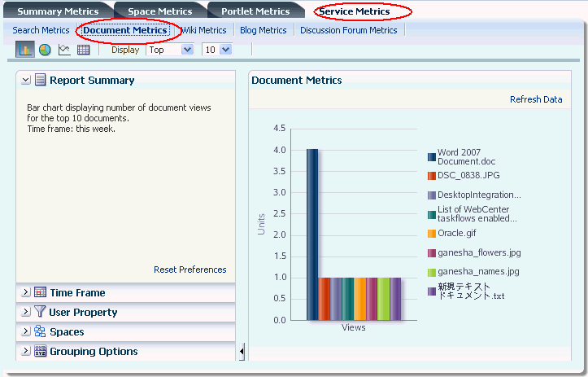Click the DesktopIntegration... legend label

tap(479, 195)
